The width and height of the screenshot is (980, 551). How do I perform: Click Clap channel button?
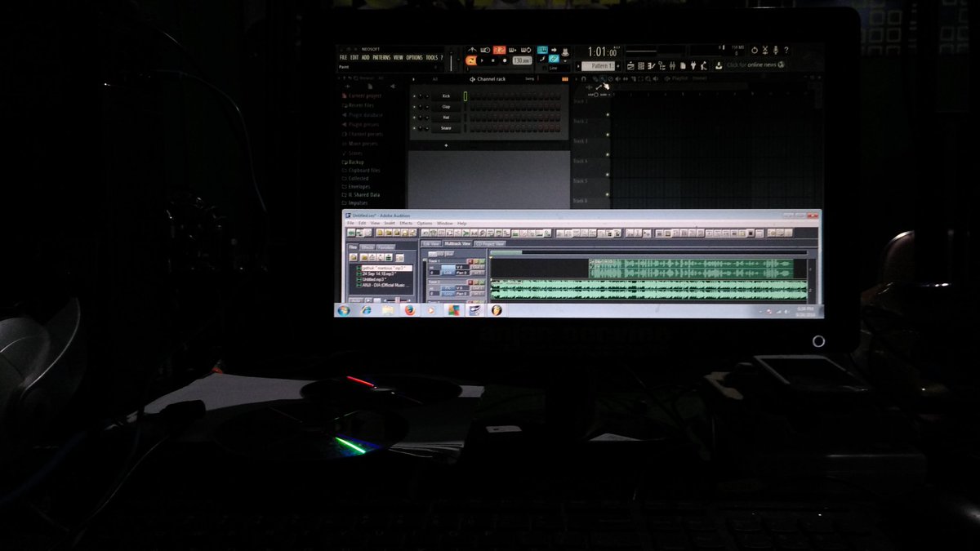[446, 107]
